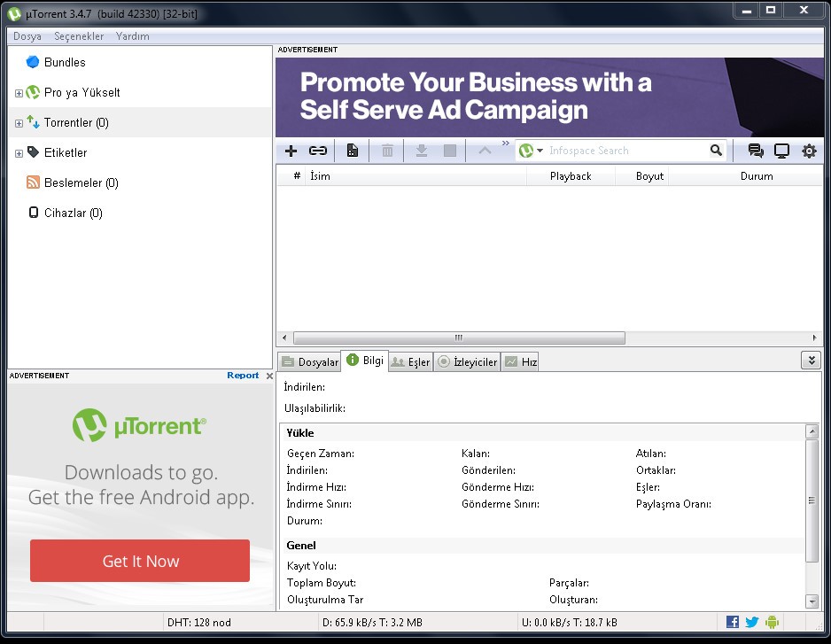The image size is (831, 644).
Task: Switch to the Eşler tab
Action: [410, 361]
